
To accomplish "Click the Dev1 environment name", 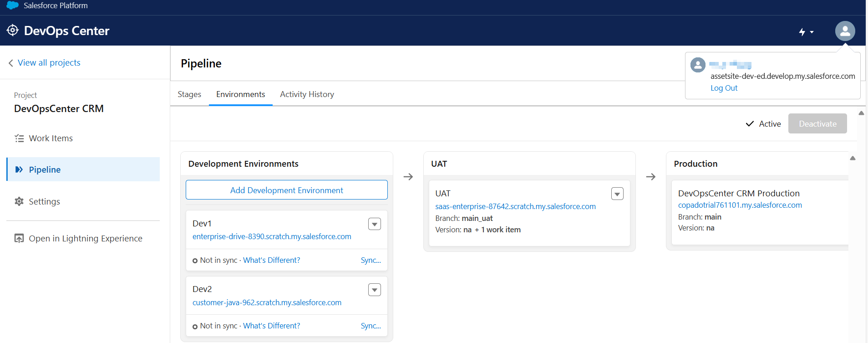I will [x=202, y=223].
